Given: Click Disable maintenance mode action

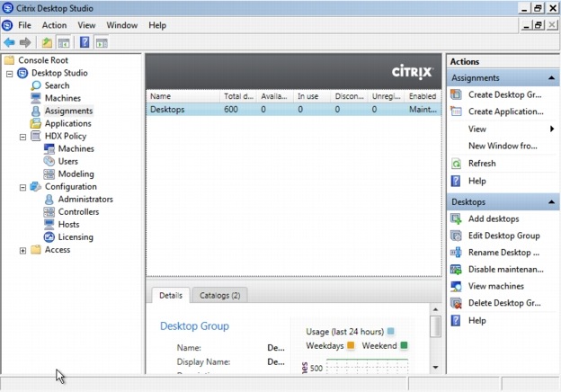Looking at the screenshot, I should [x=505, y=270].
